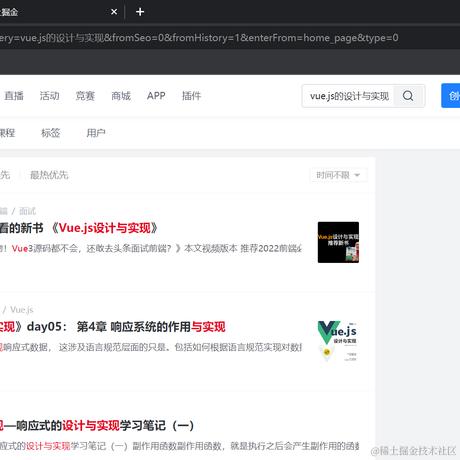Image resolution: width=460 pixels, height=460 pixels.
Task: Open article day05 第4章 响应系统的作用与实现
Action: click(113, 327)
